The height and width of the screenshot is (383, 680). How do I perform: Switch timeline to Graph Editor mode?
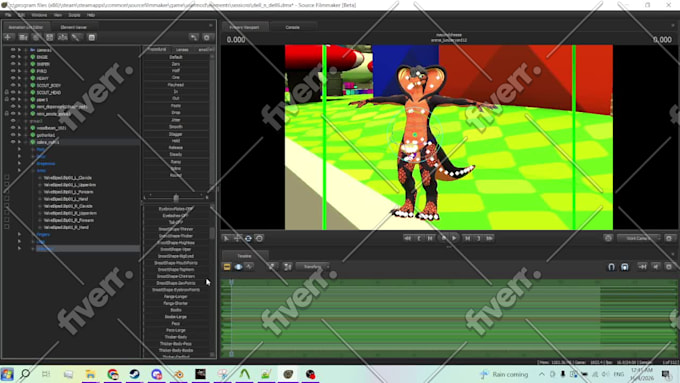point(249,267)
